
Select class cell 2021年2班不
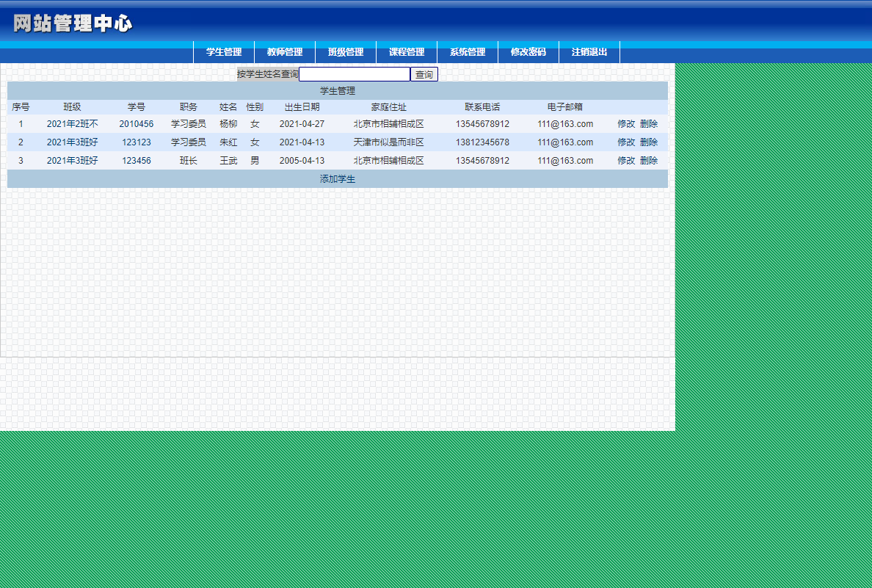[x=72, y=123]
